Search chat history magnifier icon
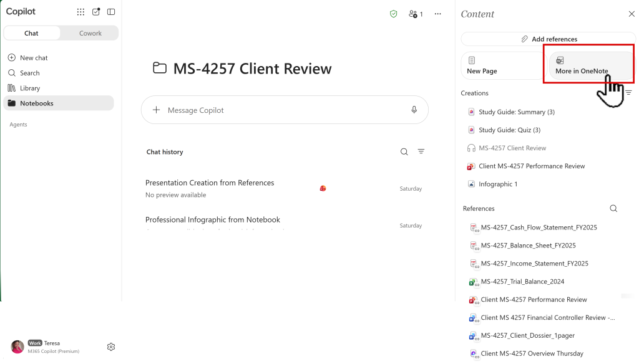This screenshot has width=639, height=364. click(x=404, y=152)
